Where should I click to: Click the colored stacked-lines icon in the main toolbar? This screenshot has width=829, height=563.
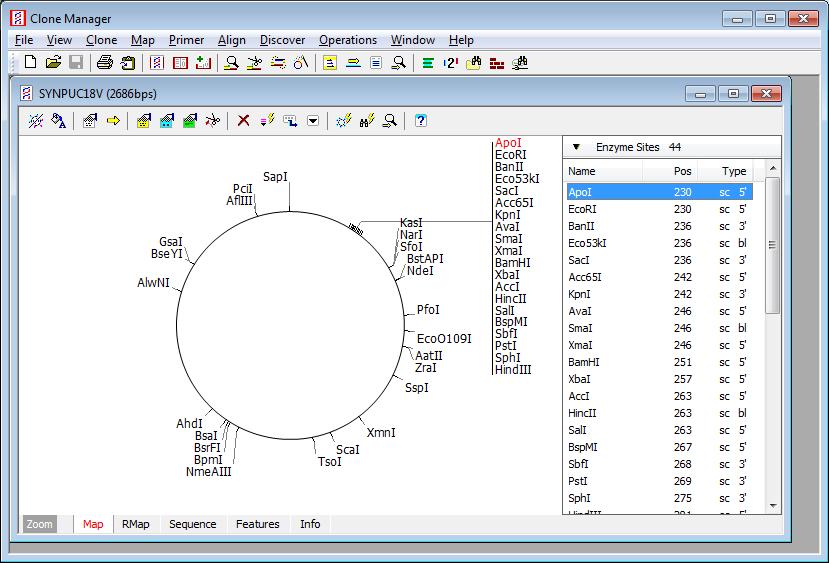278,62
